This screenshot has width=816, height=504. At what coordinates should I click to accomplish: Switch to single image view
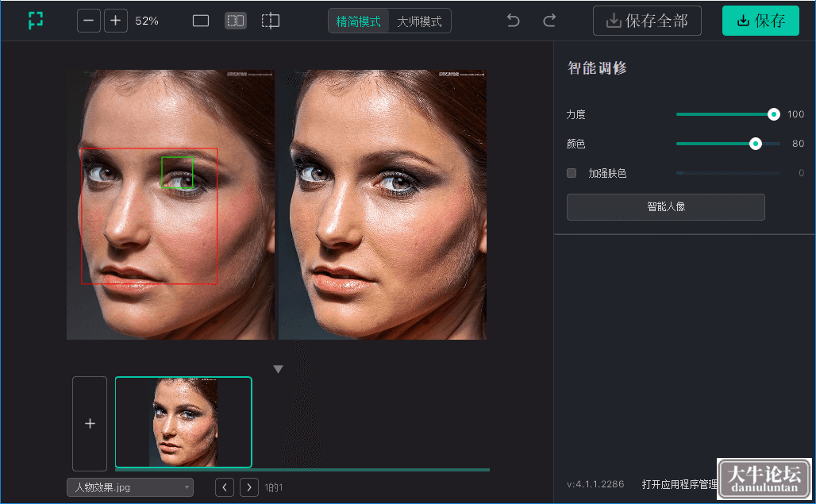tap(200, 21)
